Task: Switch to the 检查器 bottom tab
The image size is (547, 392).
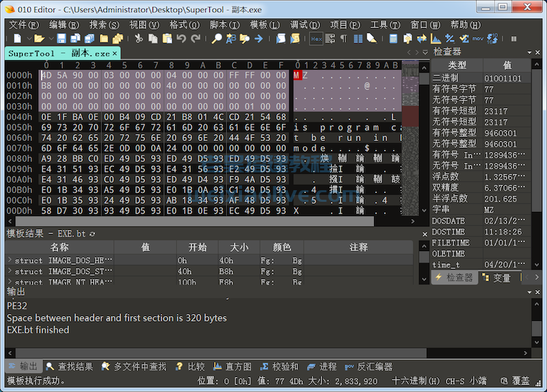Action: 454,278
